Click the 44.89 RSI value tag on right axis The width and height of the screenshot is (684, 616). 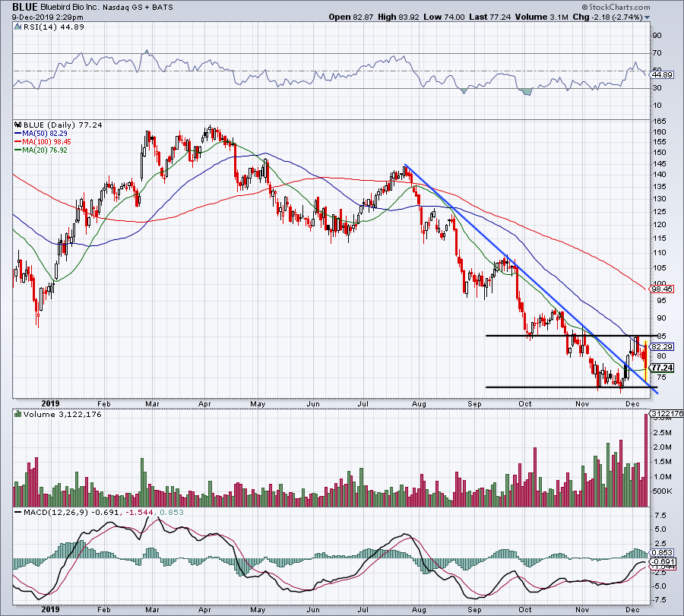(662, 75)
